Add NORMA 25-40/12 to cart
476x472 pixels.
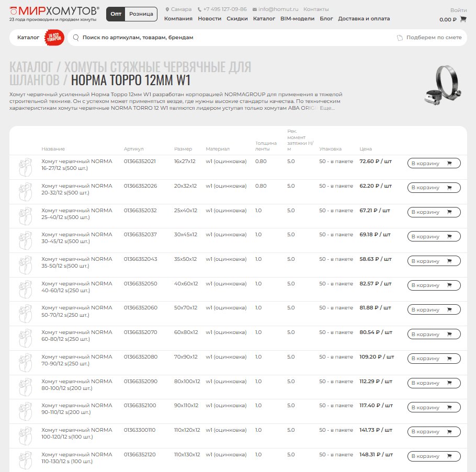point(434,212)
